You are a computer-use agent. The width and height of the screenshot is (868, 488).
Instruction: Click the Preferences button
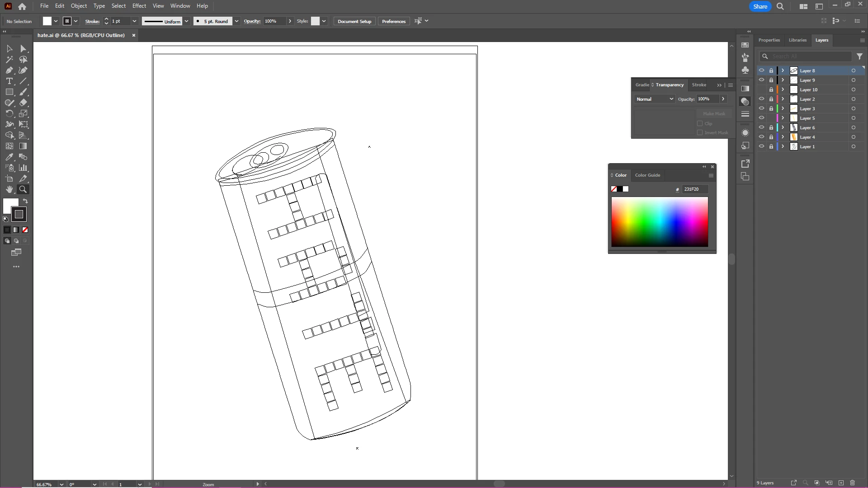pos(393,21)
